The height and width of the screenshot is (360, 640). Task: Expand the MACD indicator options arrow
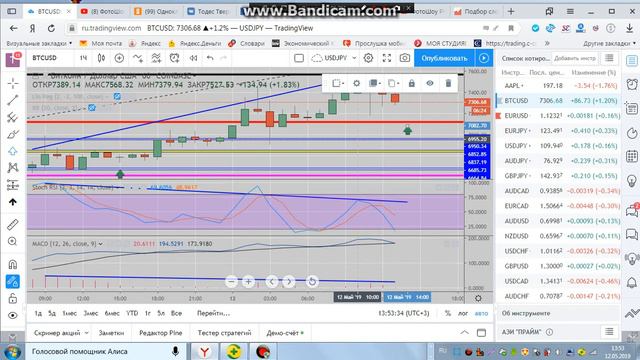click(x=100, y=244)
